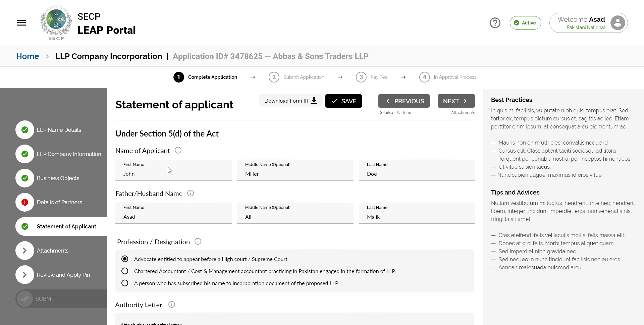Click inside the First Name field showing John
Viewport: 644px width, 325px height.
(x=173, y=174)
